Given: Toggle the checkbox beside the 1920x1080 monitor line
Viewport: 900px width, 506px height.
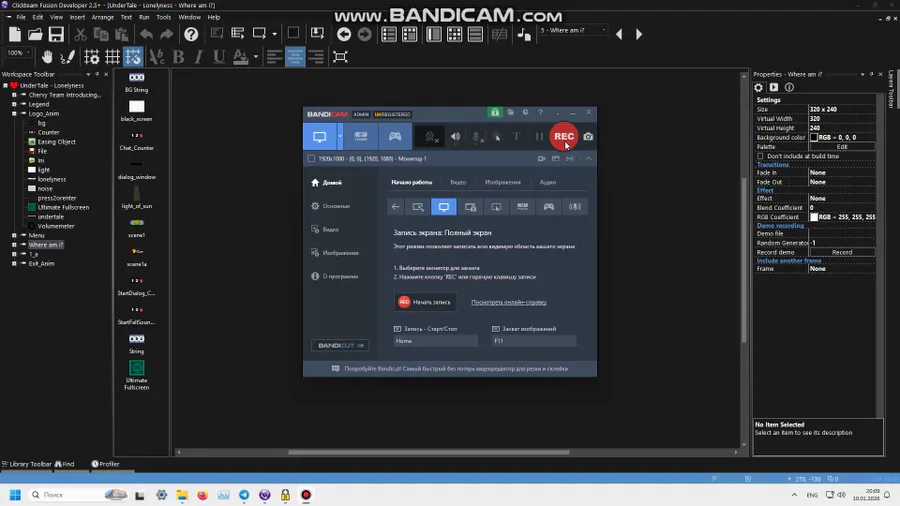Looking at the screenshot, I should pyautogui.click(x=311, y=158).
